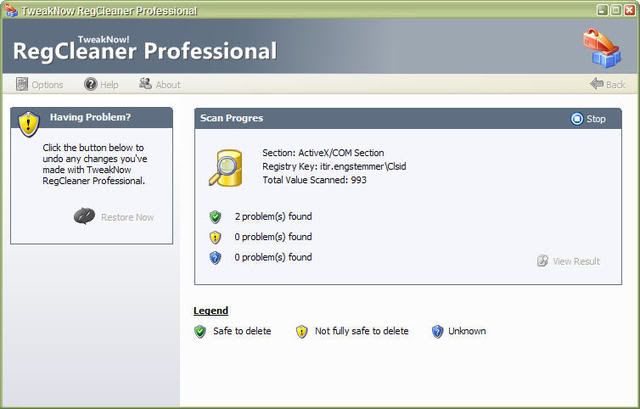Select 'Section: ActiveX/COM Section' text
The height and width of the screenshot is (409, 640).
click(323, 153)
